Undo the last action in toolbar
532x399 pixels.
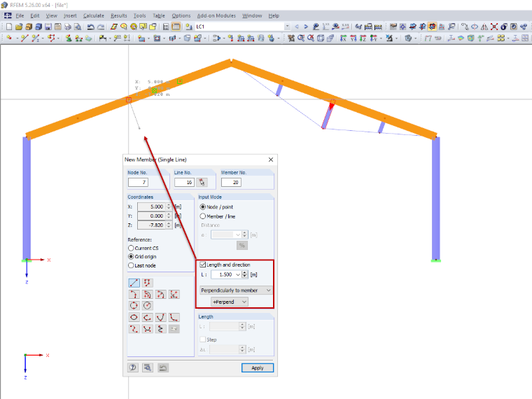coord(90,27)
